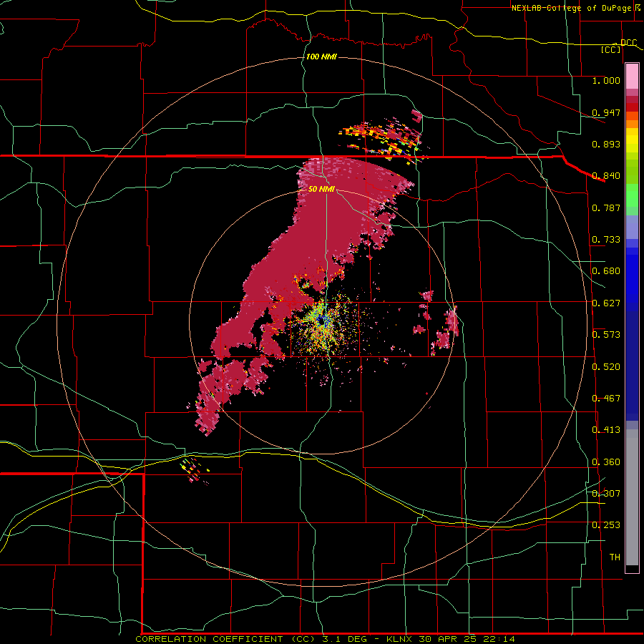Select the 0.787 color scale value
The height and width of the screenshot is (644, 644).
coord(606,208)
